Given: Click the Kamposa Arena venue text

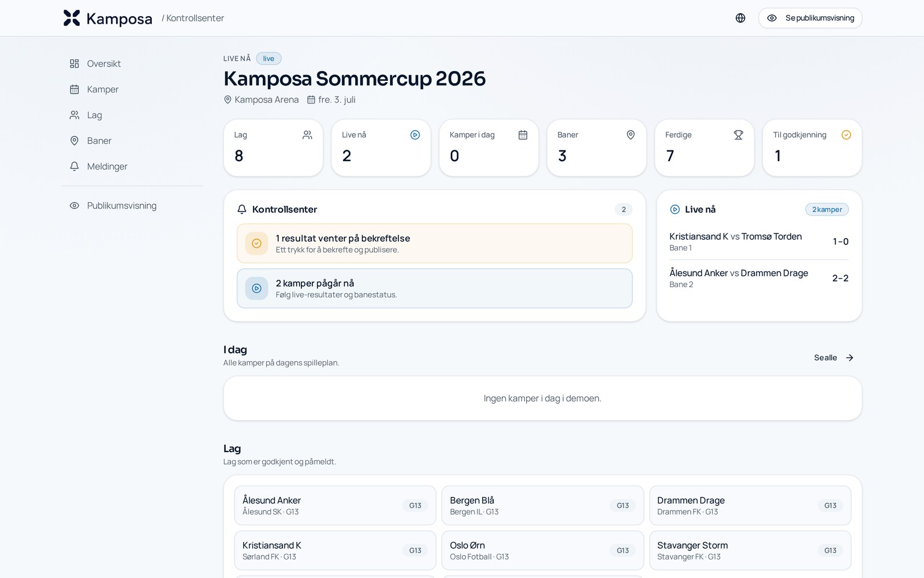Looking at the screenshot, I should 267,99.
